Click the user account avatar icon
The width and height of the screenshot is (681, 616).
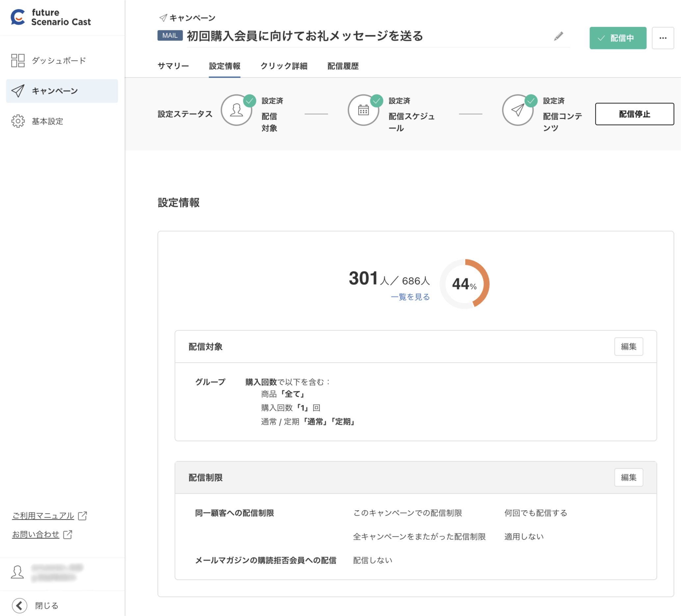(x=17, y=573)
